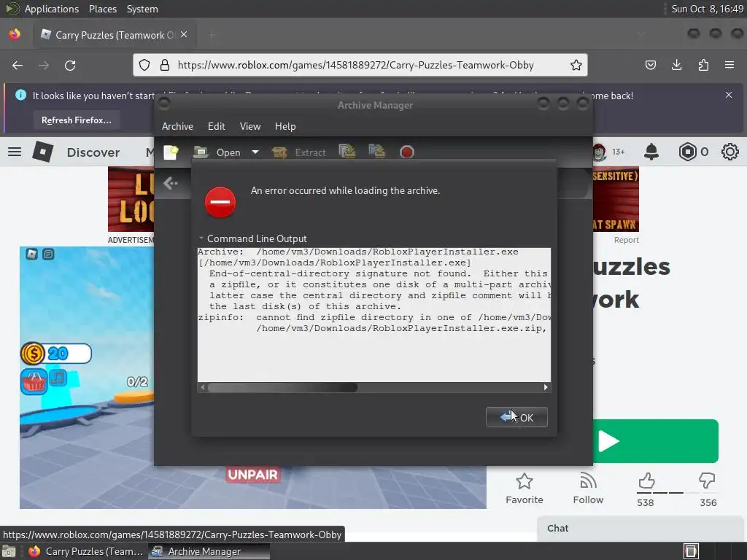Go back in Firefox history
Image resolution: width=747 pixels, height=560 pixels.
click(x=18, y=65)
